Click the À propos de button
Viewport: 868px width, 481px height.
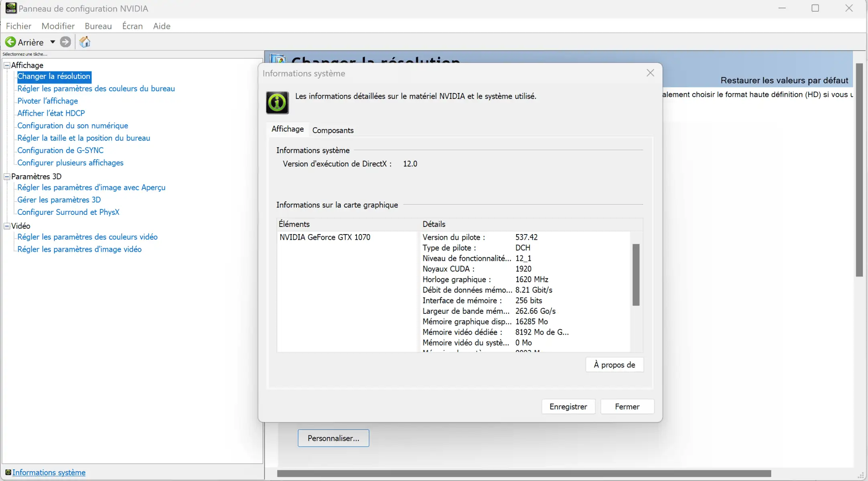614,365
